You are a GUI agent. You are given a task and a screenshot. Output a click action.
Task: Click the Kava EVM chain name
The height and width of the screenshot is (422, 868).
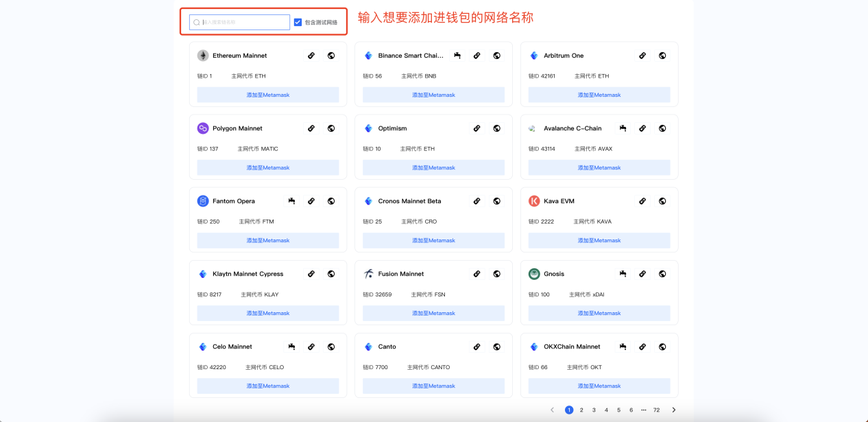[x=561, y=201]
